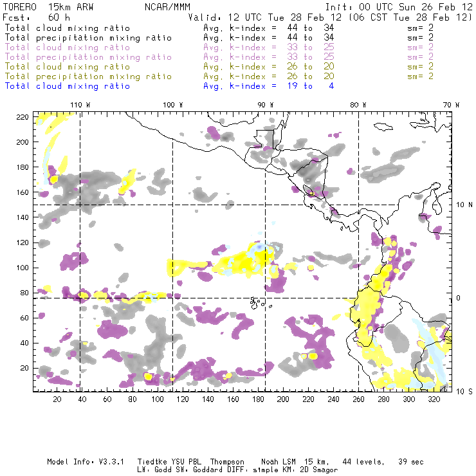The width and height of the screenshot is (476, 476).
Task: Click the 'Tiedtke' cumulus scheme text
Action: tap(152, 462)
